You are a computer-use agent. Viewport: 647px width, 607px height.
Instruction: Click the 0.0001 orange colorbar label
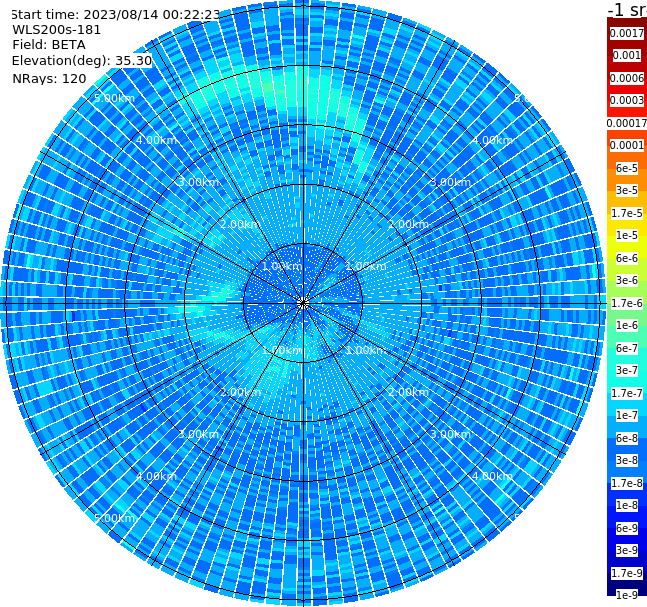point(627,145)
